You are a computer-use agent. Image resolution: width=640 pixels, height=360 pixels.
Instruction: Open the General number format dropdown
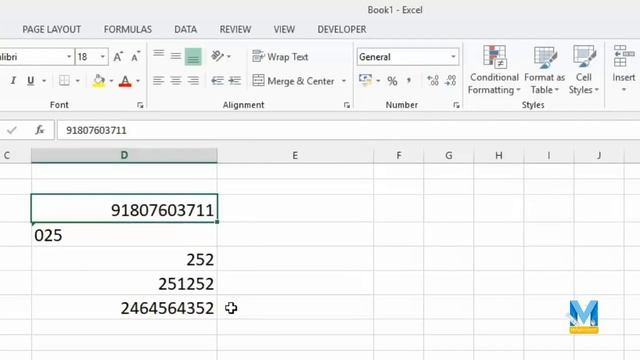[453, 57]
